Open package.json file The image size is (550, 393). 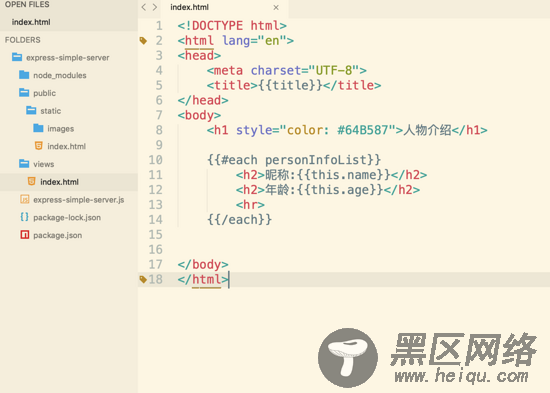[x=58, y=235]
